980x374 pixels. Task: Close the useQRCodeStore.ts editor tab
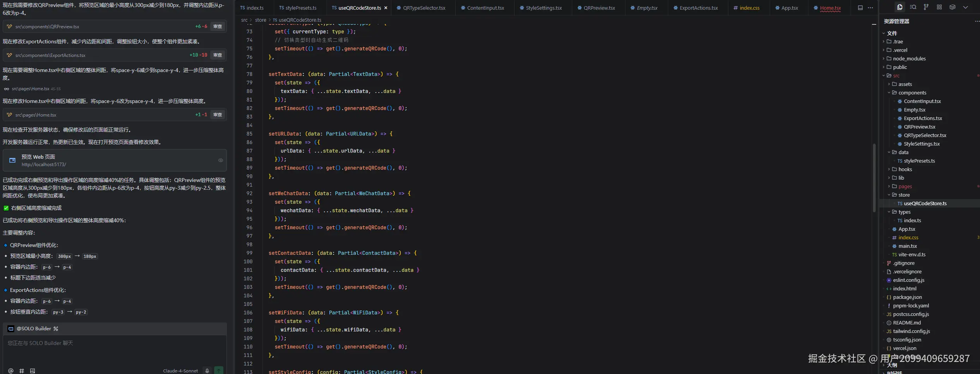tap(386, 8)
